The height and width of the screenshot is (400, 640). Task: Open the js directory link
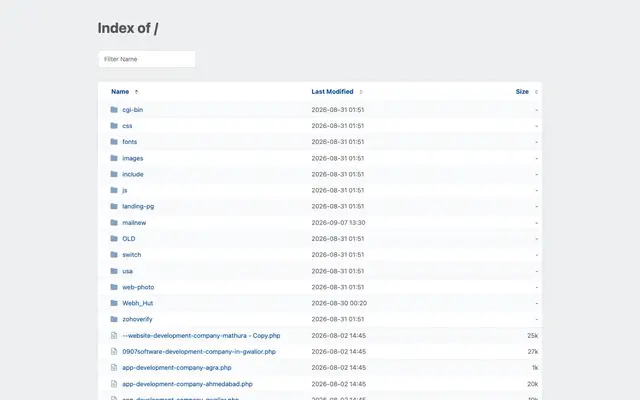pyautogui.click(x=125, y=191)
